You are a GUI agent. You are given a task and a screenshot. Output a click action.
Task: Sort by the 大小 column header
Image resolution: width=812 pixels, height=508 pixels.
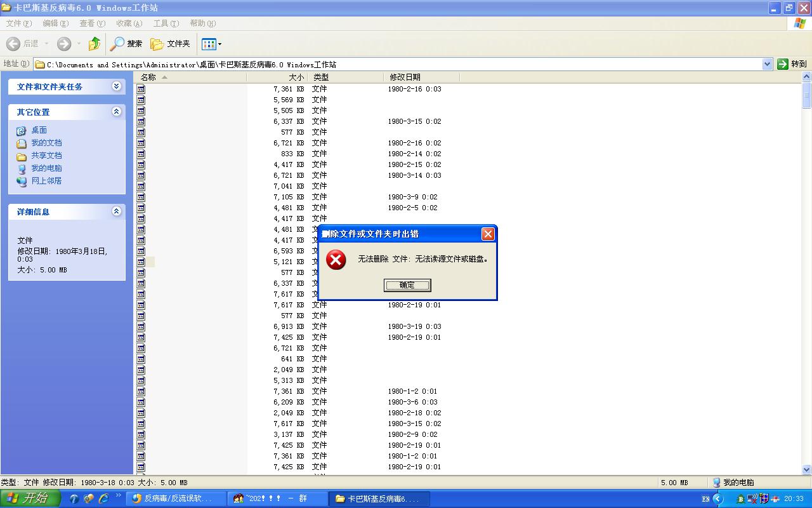point(278,77)
